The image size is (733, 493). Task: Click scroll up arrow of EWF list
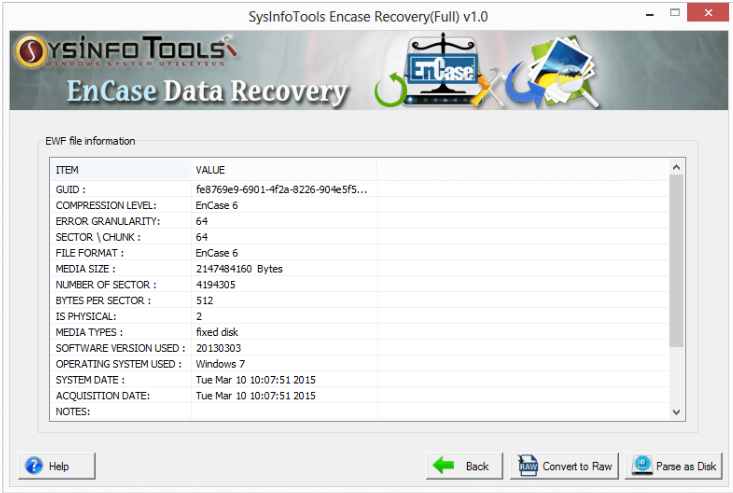tap(676, 167)
